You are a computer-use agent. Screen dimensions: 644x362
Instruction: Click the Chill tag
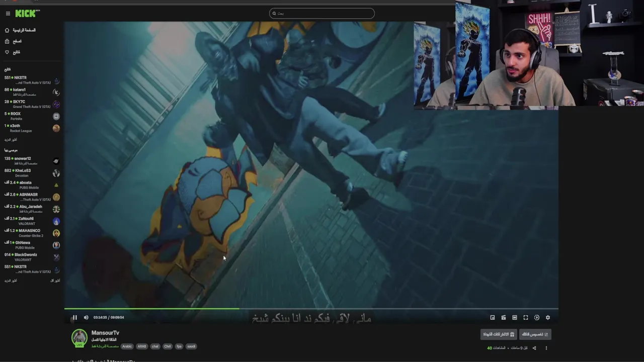167,346
